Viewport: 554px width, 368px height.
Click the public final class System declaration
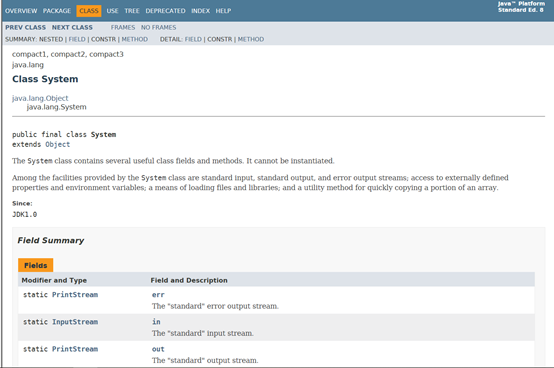64,135
